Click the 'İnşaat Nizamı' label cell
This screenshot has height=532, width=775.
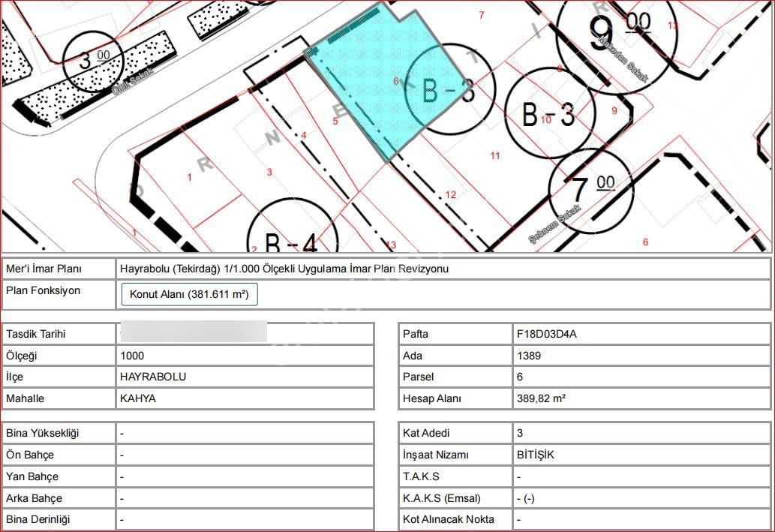pyautogui.click(x=455, y=455)
